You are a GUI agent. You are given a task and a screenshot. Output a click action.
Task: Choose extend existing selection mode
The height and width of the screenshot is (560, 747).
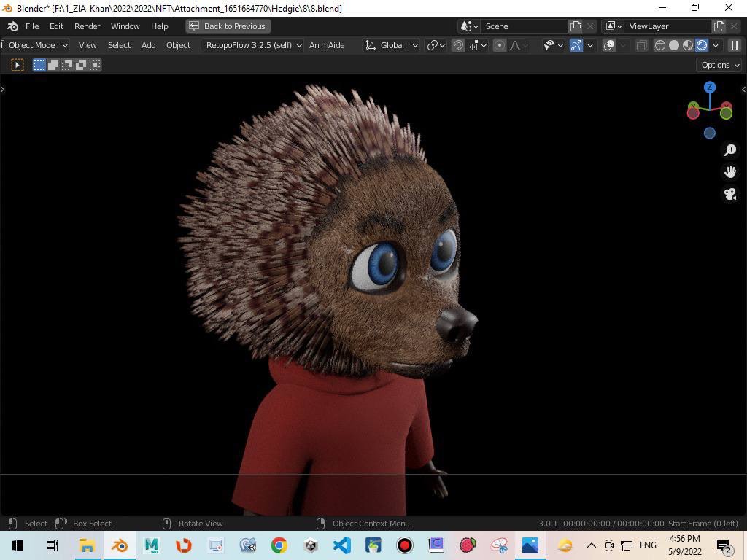click(53, 65)
